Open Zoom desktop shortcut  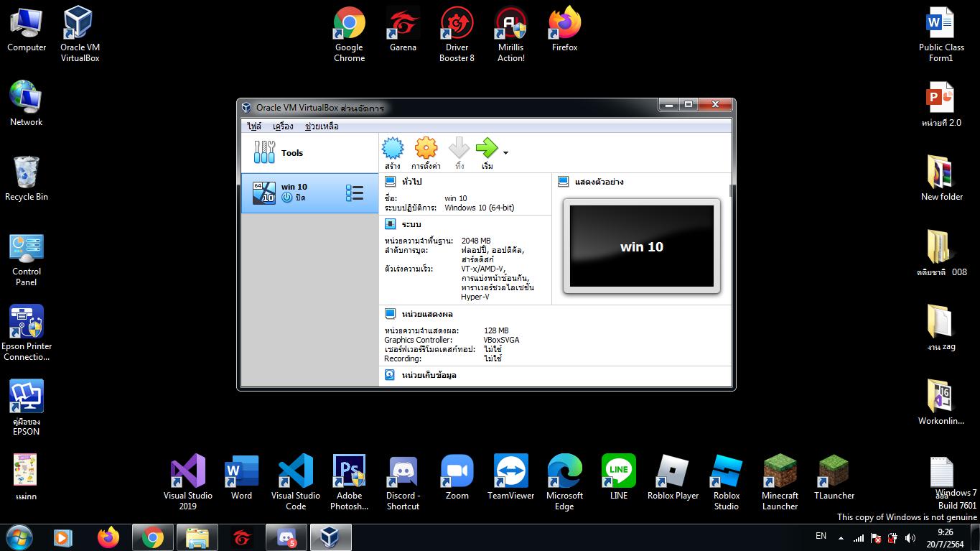pos(457,478)
